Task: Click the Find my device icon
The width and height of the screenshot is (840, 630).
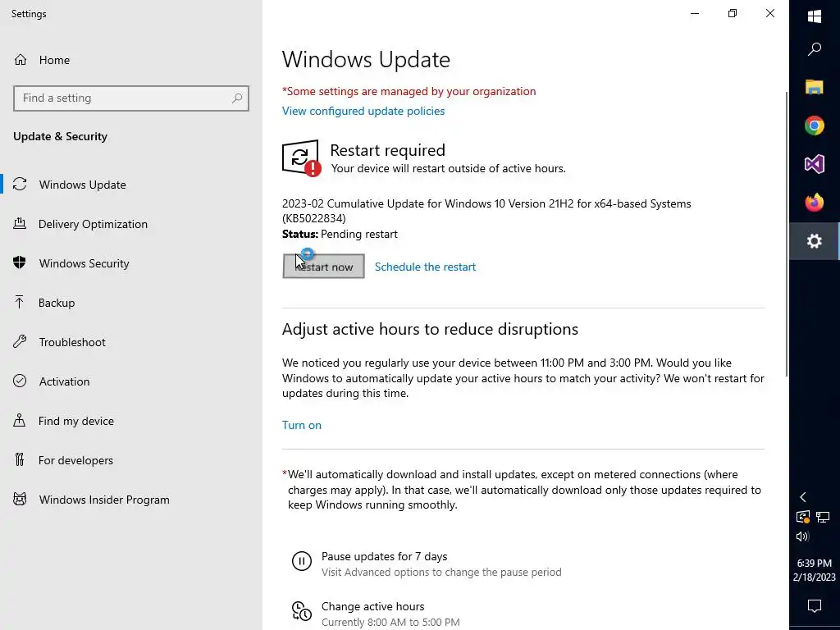Action: coord(20,420)
